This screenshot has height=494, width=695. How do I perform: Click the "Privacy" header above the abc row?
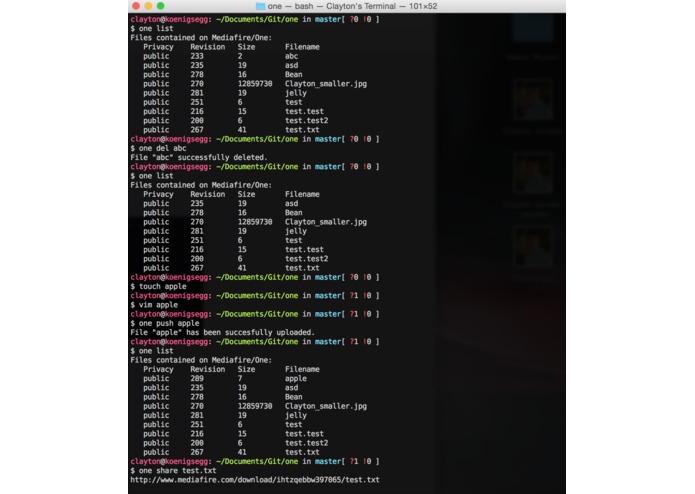tap(158, 47)
